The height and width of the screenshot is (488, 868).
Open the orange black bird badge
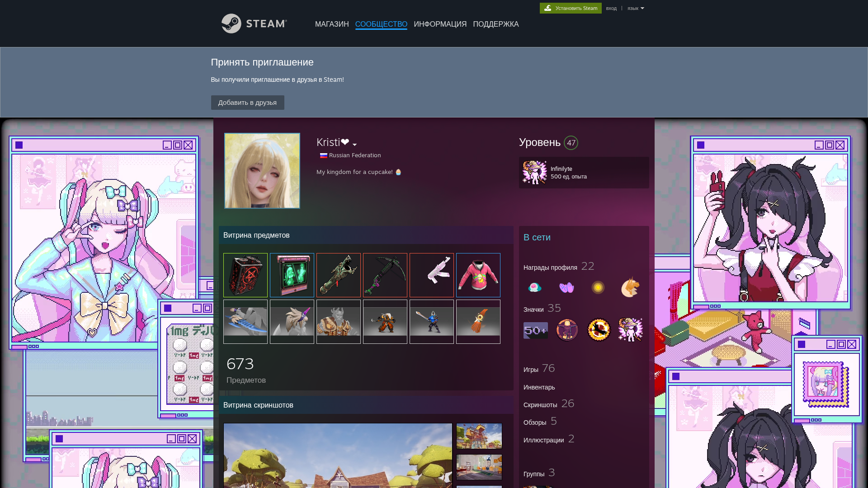(x=599, y=330)
